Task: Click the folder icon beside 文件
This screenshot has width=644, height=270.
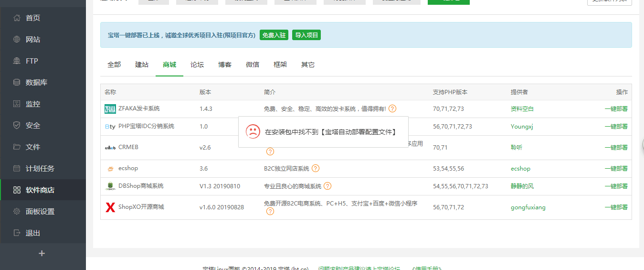Action: (x=17, y=147)
